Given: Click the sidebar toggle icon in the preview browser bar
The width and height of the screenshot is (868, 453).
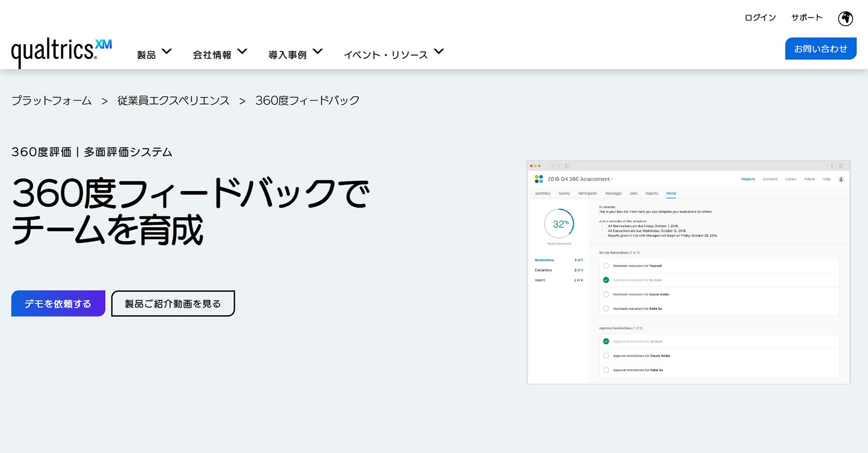Looking at the screenshot, I should point(568,166).
